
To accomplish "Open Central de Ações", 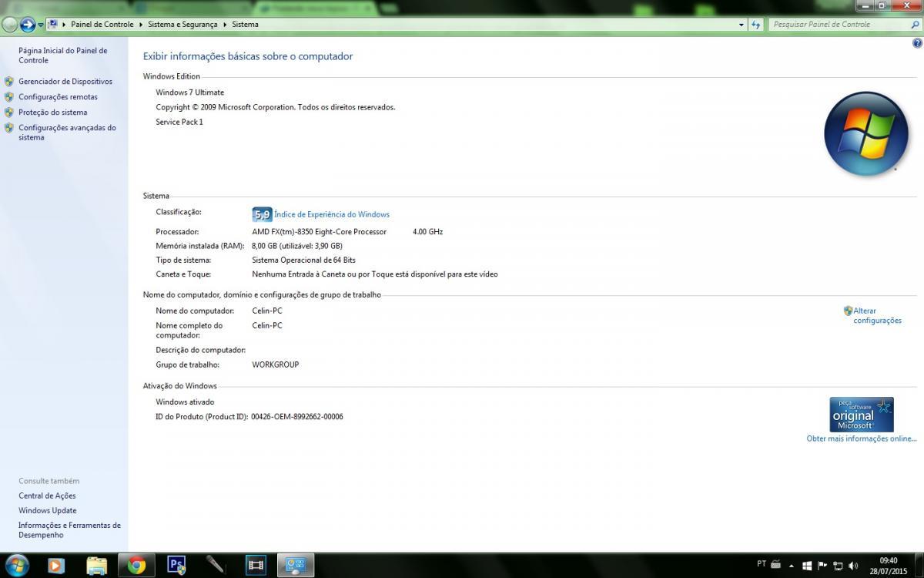I will [47, 496].
